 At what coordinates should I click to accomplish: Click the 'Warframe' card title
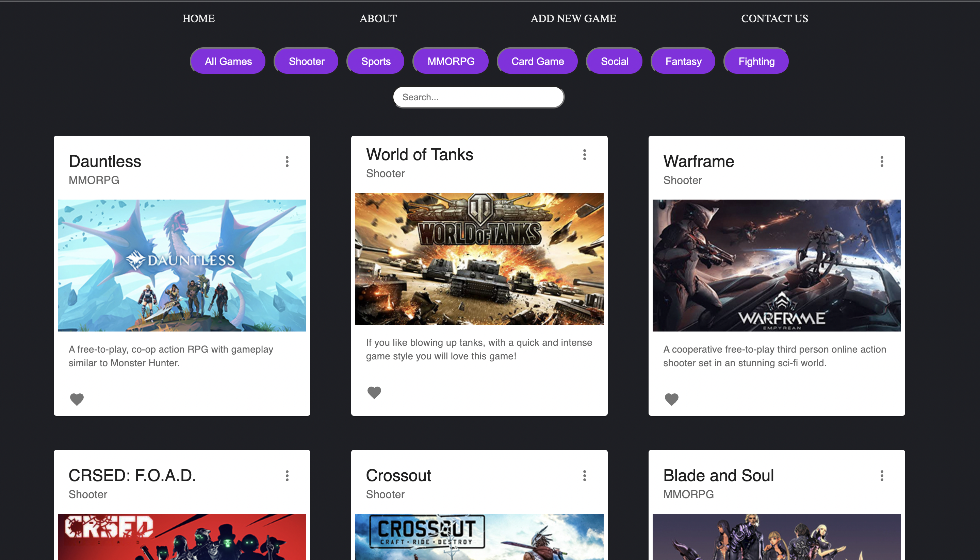pos(699,162)
